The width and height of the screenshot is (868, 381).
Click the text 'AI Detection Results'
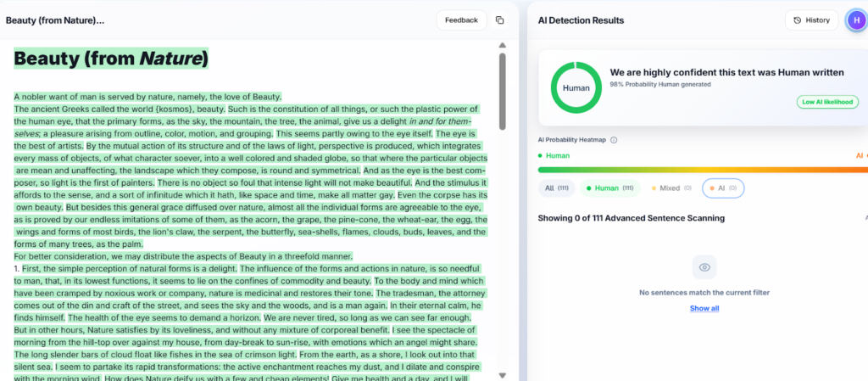coord(581,20)
